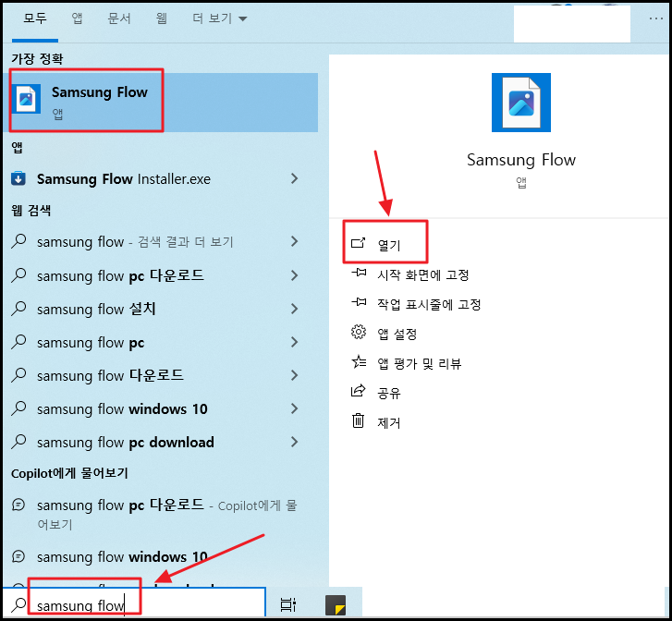The height and width of the screenshot is (621, 672).
Task: Click search icon beside samsung flow pc download
Action: 18,442
